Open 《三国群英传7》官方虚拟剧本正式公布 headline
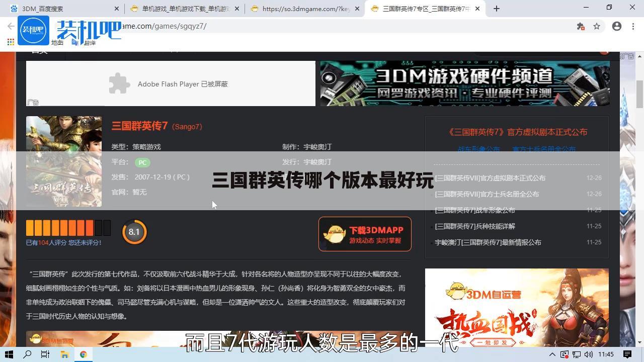This screenshot has height=362, width=644. tap(517, 132)
